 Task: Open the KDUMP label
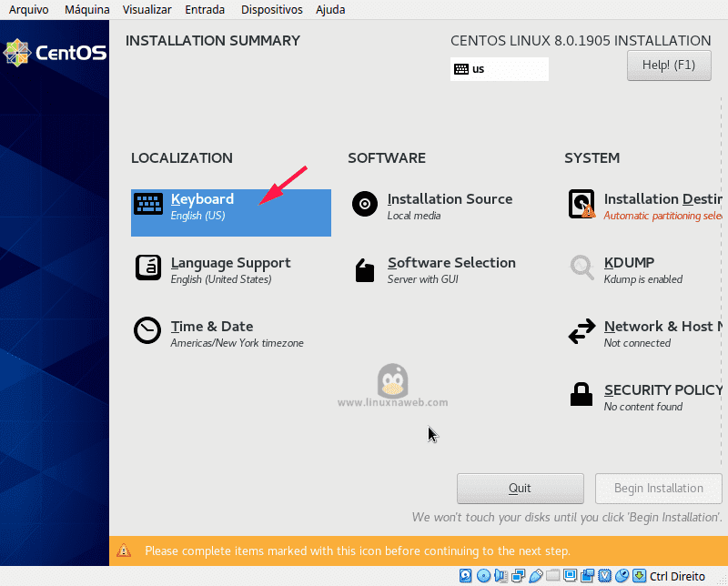tap(629, 263)
